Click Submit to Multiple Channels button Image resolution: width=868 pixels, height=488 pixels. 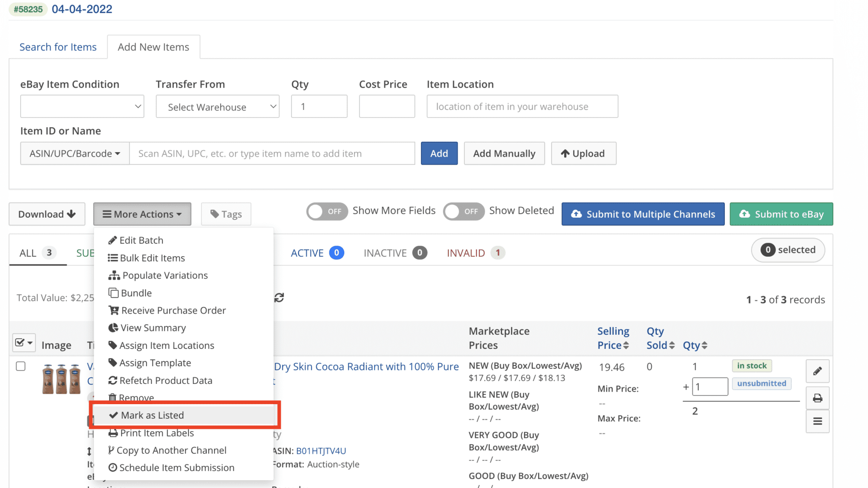click(643, 214)
